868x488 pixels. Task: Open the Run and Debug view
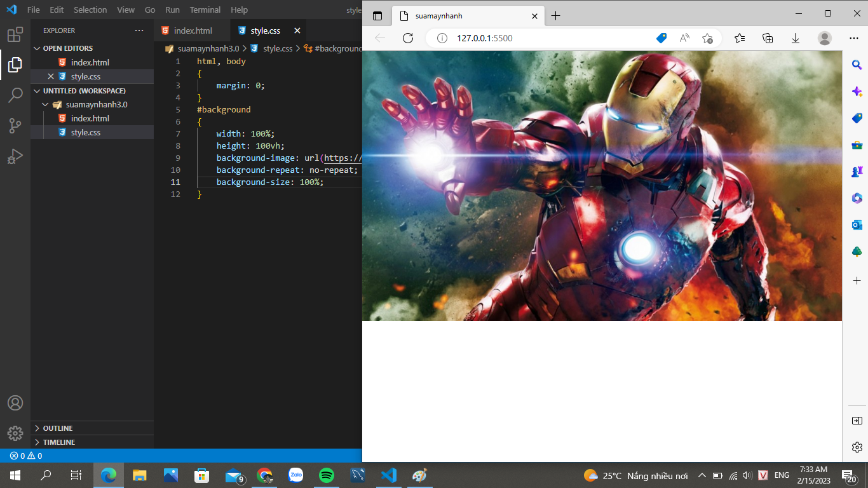15,156
